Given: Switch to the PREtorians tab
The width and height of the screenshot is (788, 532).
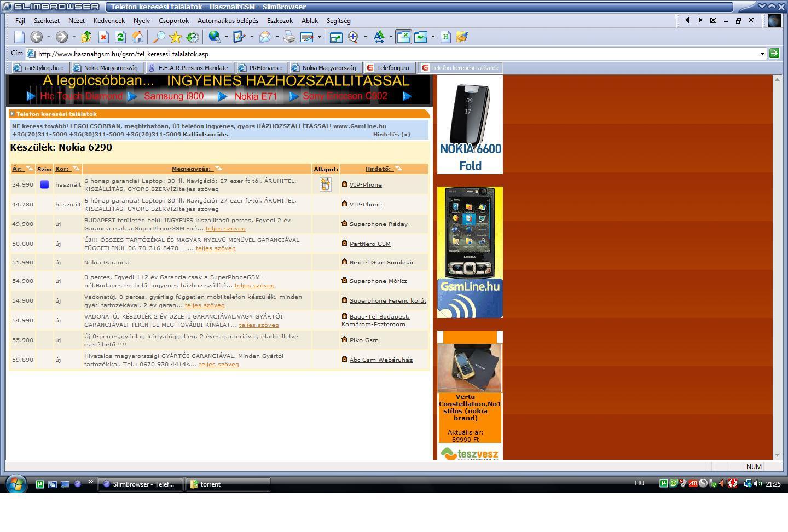Looking at the screenshot, I should [261, 68].
